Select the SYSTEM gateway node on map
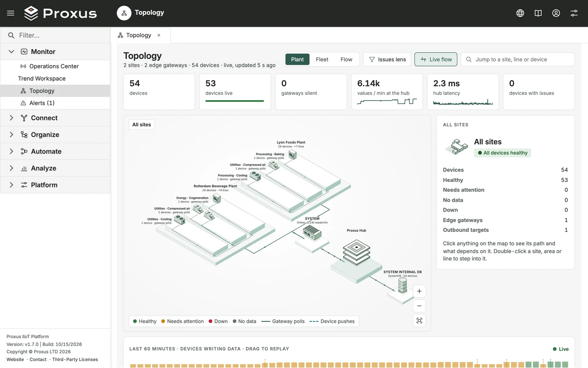The image size is (588, 368). [312, 233]
